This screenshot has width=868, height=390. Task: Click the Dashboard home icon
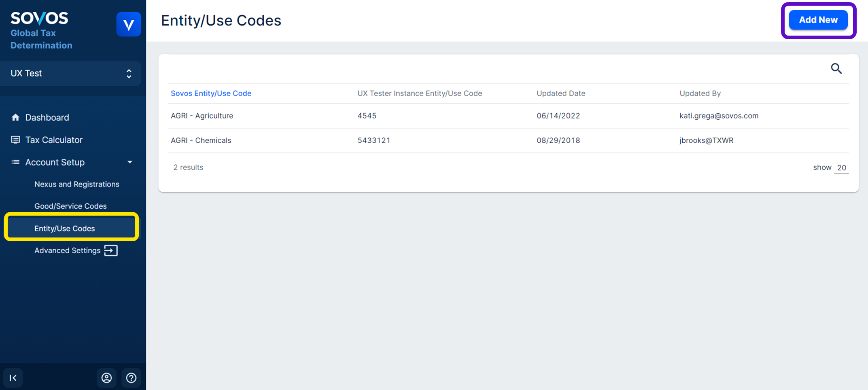coord(15,117)
